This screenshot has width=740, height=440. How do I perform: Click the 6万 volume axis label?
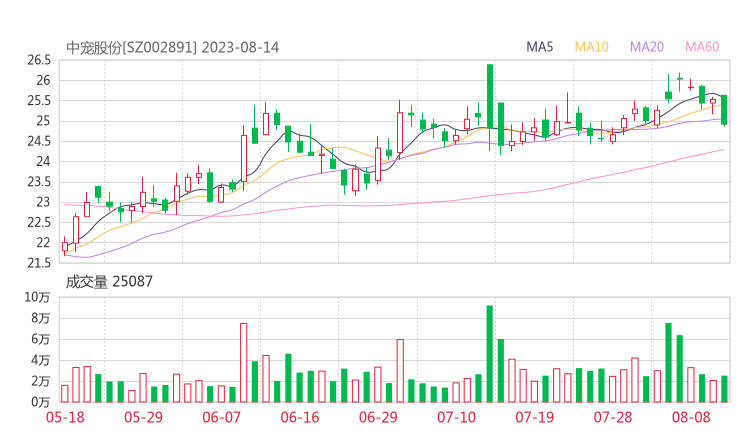pos(41,339)
